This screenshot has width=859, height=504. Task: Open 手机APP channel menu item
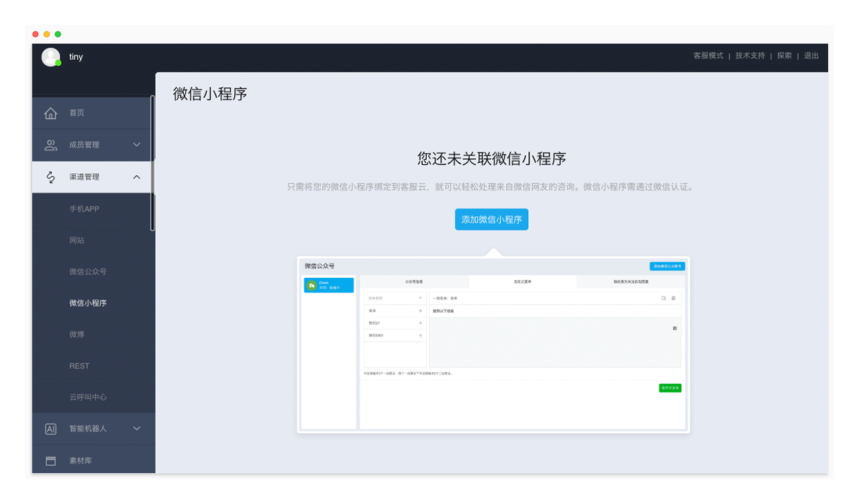[84, 209]
